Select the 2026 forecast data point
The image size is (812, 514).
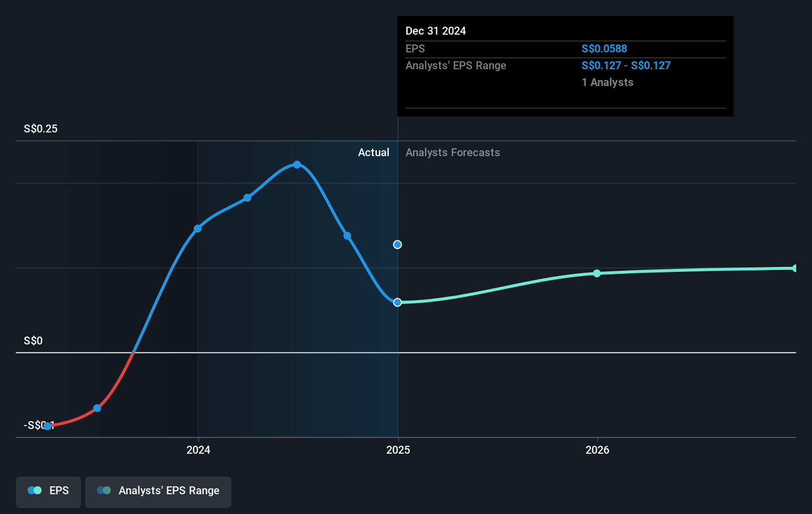[x=597, y=273]
